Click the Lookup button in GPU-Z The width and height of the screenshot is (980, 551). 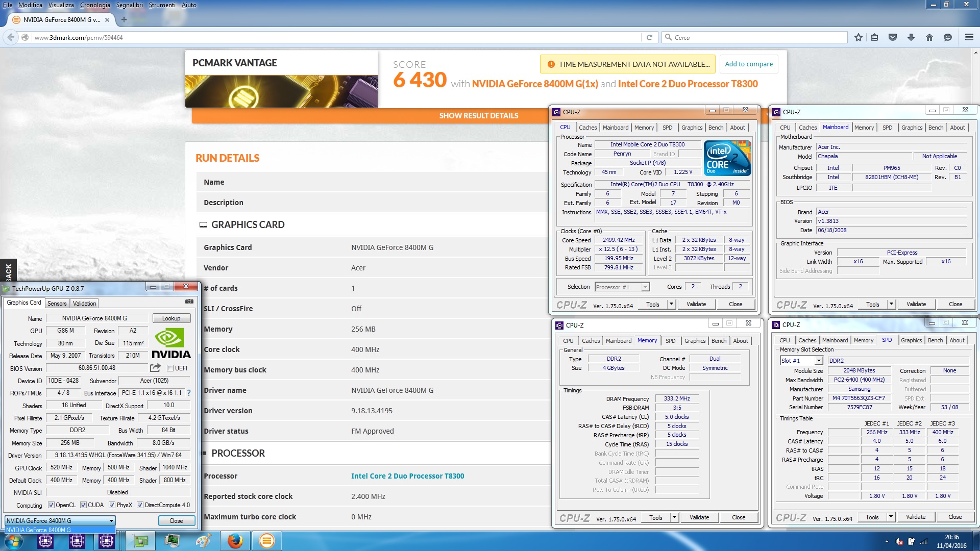click(171, 318)
